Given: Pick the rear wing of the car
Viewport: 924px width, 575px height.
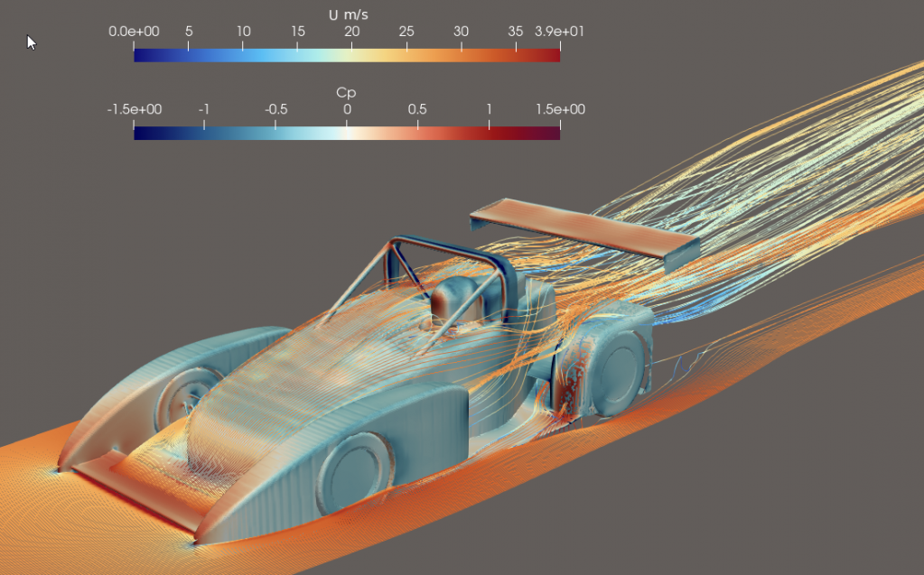Looking at the screenshot, I should (x=583, y=233).
